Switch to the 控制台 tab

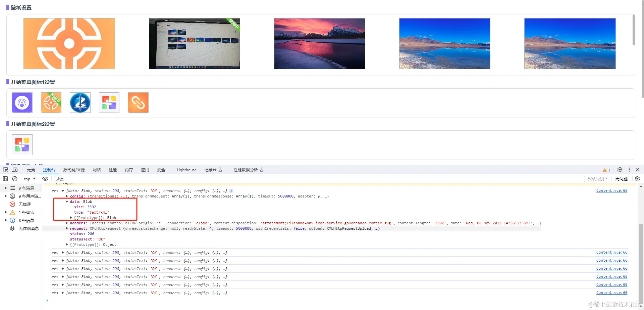coord(49,170)
